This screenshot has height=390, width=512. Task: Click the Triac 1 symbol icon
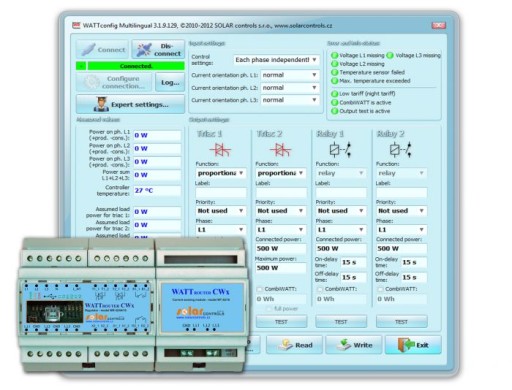coord(220,150)
